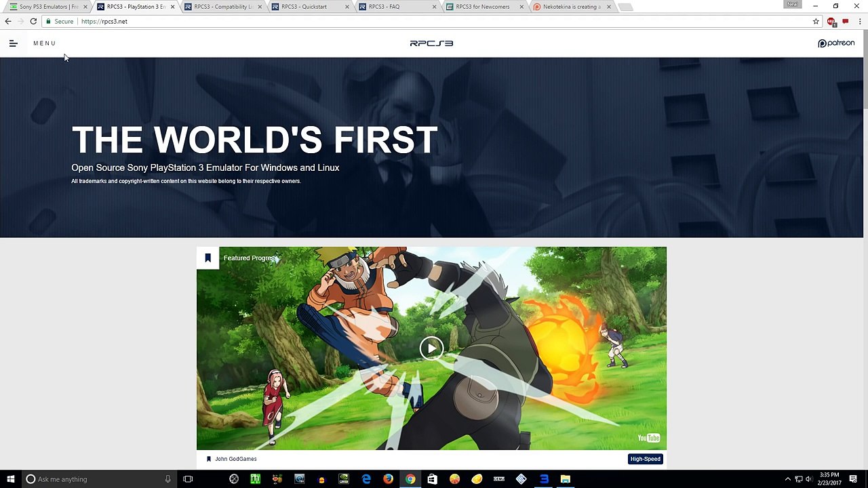The height and width of the screenshot is (488, 868).
Task: Open the volume control in system tray
Action: 808,479
